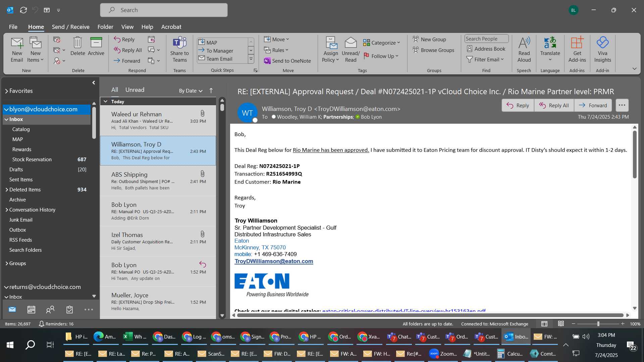
Task: Reverse sort order arrow in message list
Action: 211,90
